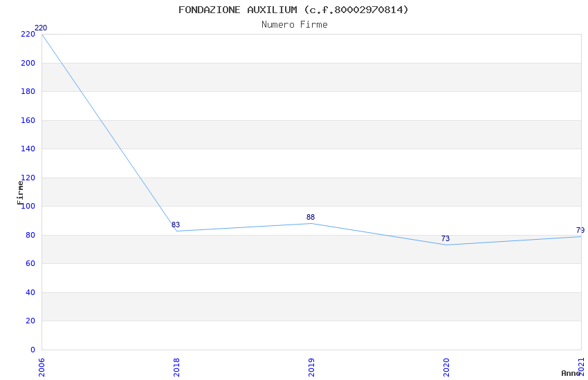Click the Firme axis label
The width and height of the screenshot is (588, 380).
(x=20, y=193)
